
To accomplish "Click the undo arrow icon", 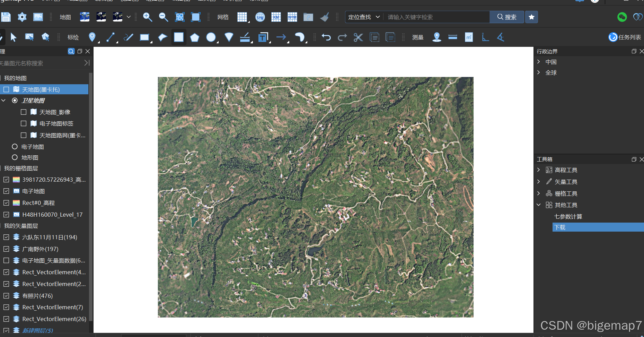I will (x=326, y=37).
